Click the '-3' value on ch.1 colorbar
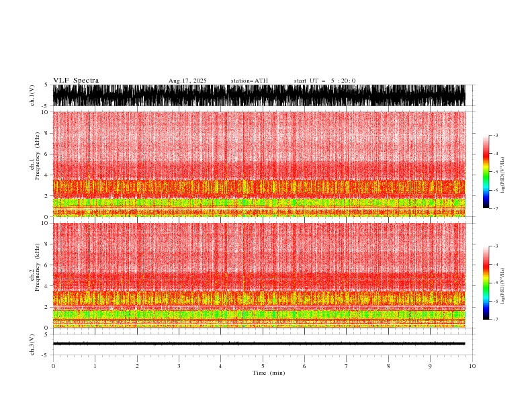The height and width of the screenshot is (411, 532). pos(495,135)
